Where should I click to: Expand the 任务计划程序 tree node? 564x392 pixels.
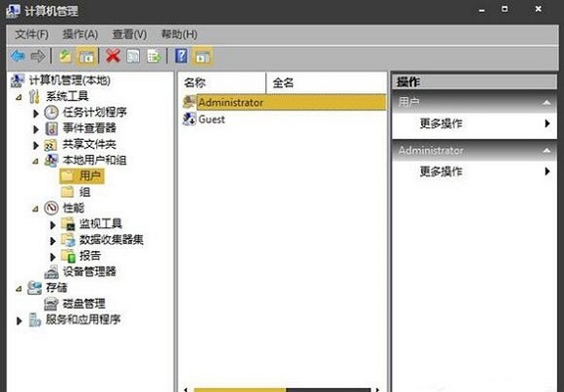click(x=36, y=114)
